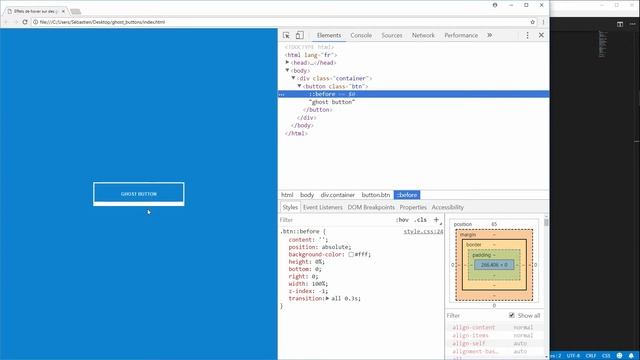This screenshot has width=640, height=360.
Task: Toggle split editor icon in code editor window
Action: click(x=620, y=24)
